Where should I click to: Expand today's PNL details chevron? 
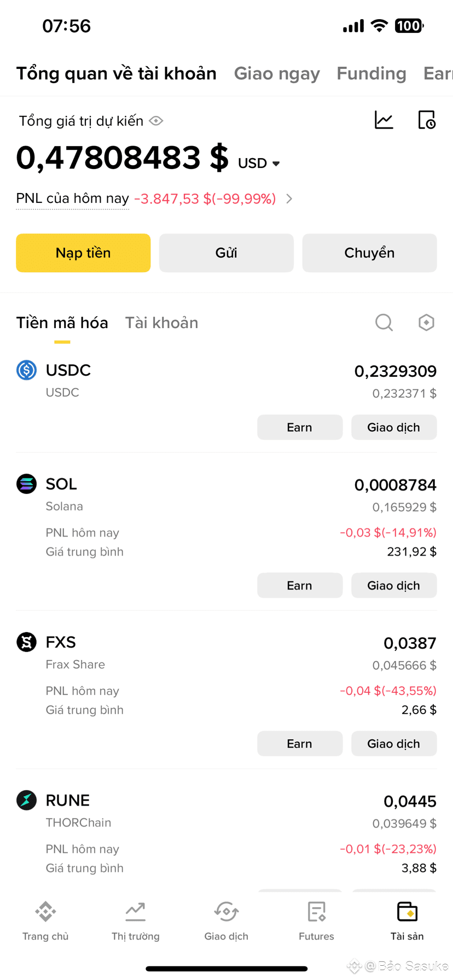click(289, 199)
